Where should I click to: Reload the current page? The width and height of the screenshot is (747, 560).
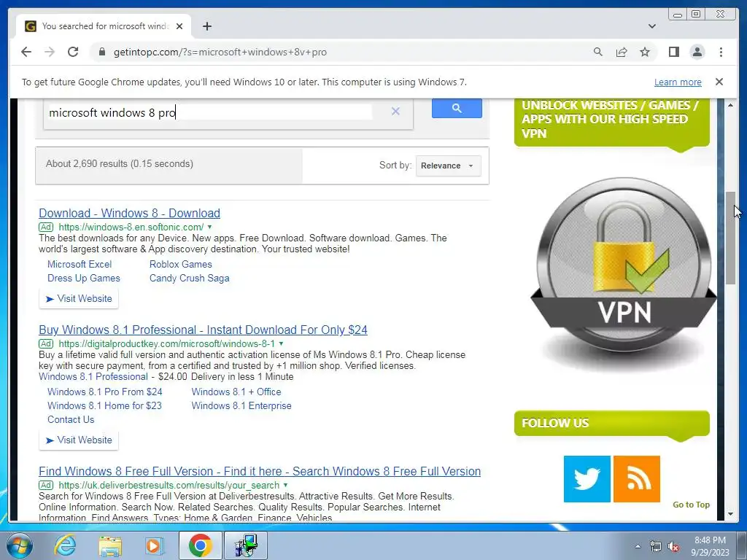click(73, 52)
